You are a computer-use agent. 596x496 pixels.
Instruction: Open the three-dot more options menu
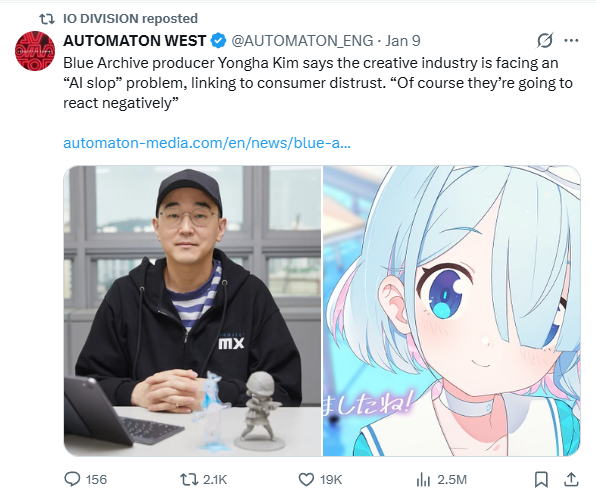(571, 41)
